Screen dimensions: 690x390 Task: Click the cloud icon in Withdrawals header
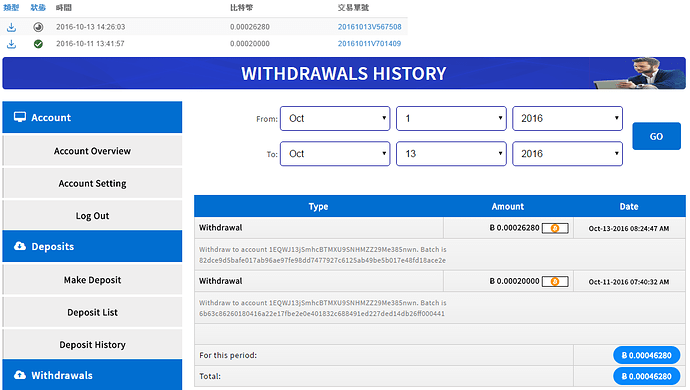click(20, 375)
